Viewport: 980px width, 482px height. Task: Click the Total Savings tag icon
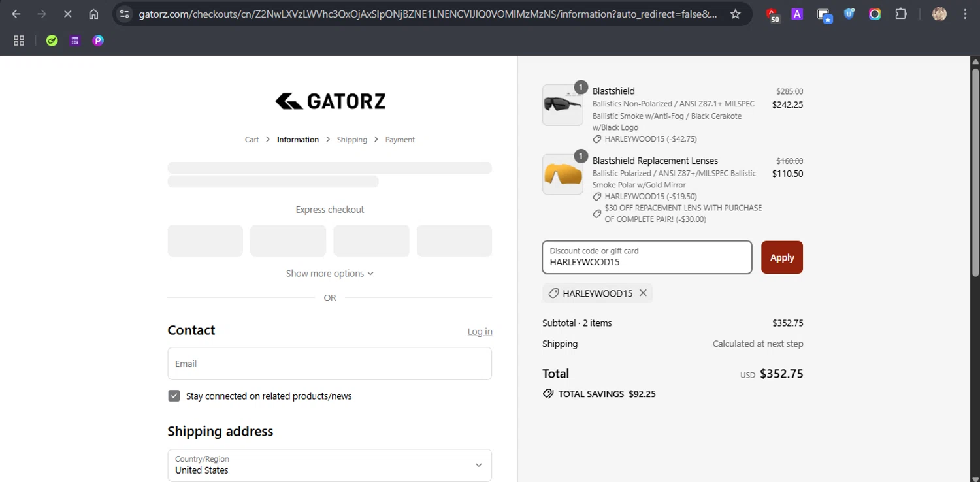tap(548, 394)
